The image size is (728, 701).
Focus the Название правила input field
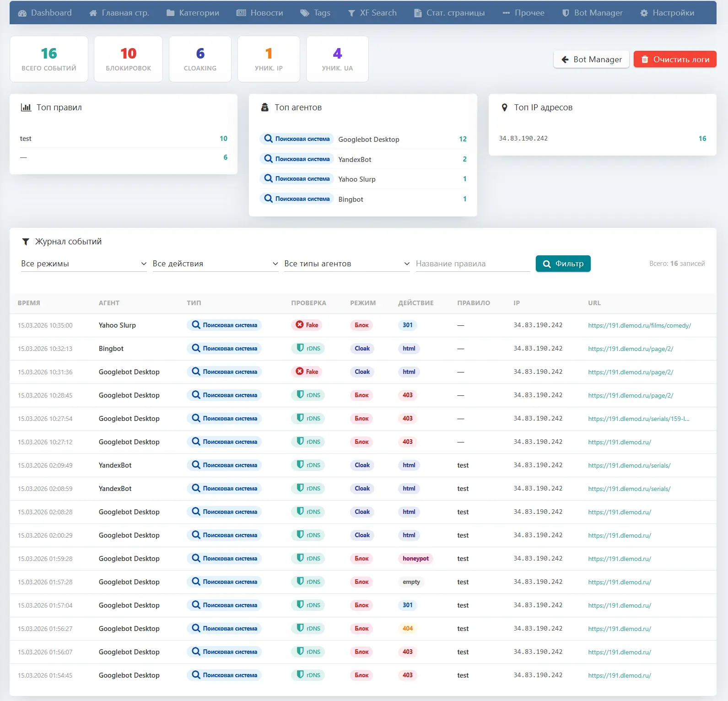click(x=472, y=264)
